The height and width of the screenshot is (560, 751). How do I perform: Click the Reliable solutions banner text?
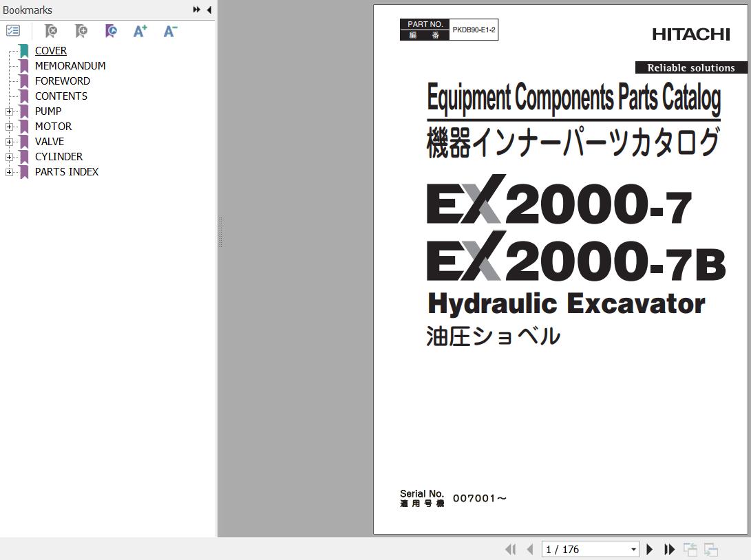click(x=691, y=67)
